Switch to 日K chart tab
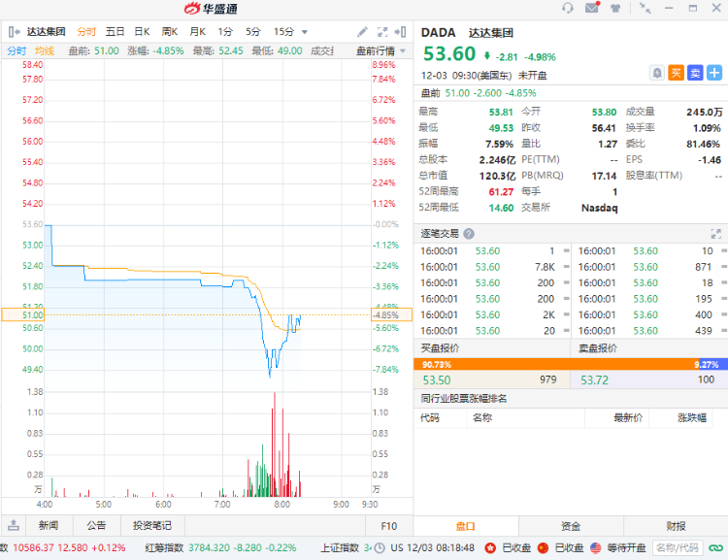Image resolution: width=728 pixels, height=560 pixels. click(x=142, y=32)
